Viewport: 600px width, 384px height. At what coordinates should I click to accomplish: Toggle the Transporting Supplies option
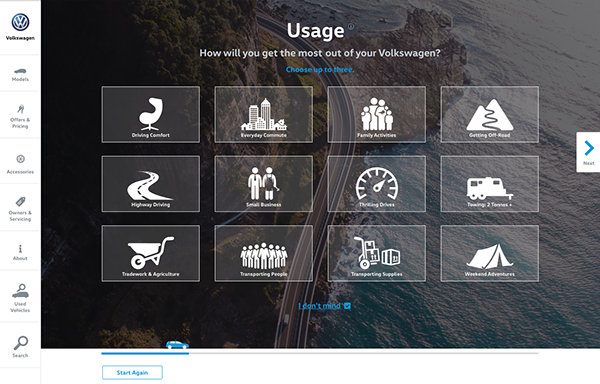(x=377, y=253)
